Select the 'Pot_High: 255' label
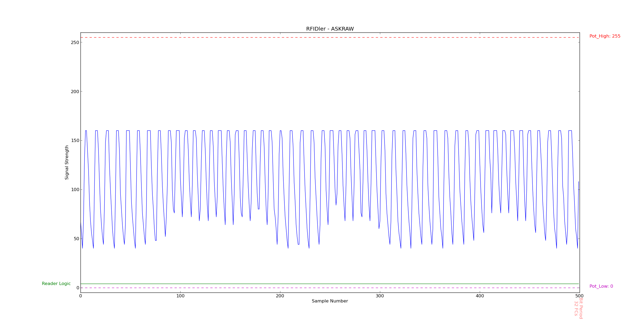 tap(605, 36)
